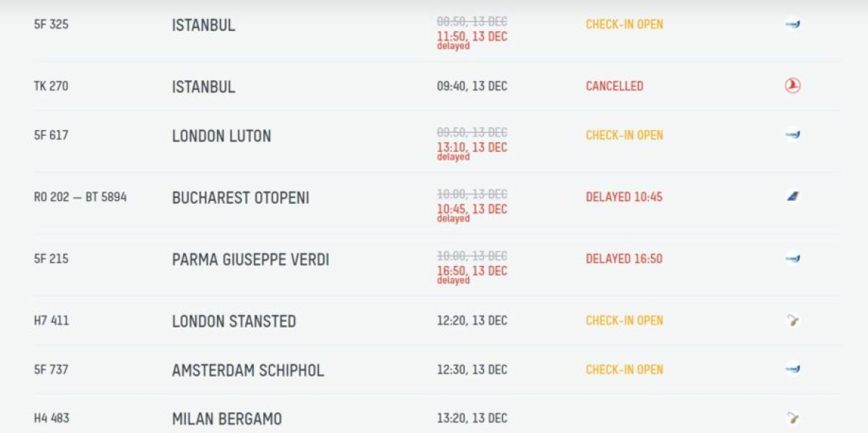
Task: Click CHECK-IN OPEN status for London Stansted
Action: pos(624,320)
